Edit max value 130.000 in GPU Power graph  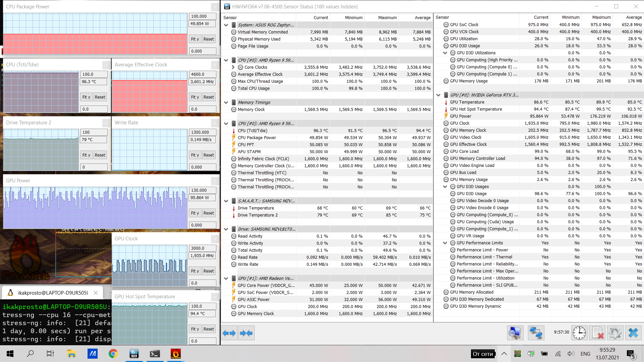203,190
